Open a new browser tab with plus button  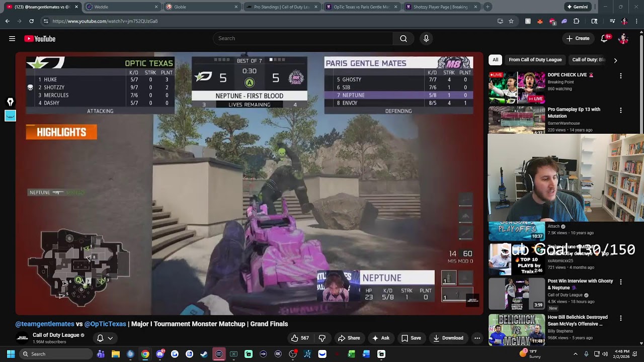(x=488, y=7)
